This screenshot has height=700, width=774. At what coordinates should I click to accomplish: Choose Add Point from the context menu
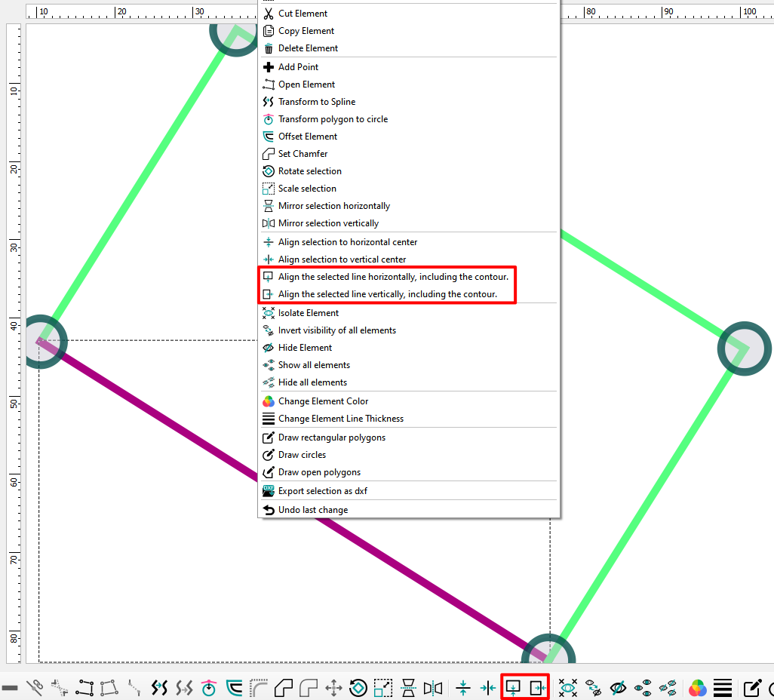click(298, 67)
